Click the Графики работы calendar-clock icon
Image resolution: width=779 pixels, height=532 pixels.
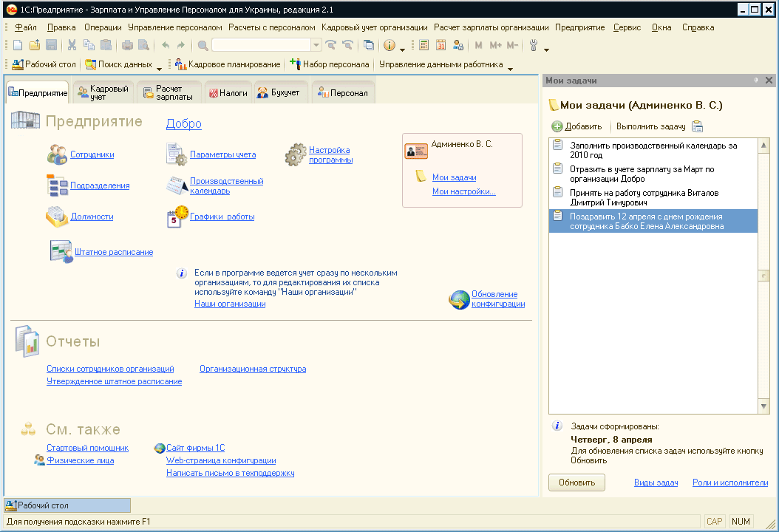click(177, 216)
